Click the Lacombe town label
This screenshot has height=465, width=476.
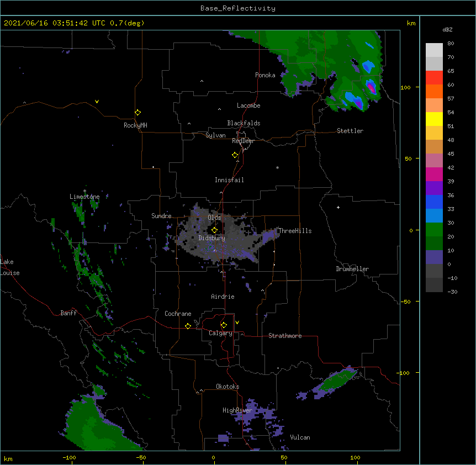(248, 105)
